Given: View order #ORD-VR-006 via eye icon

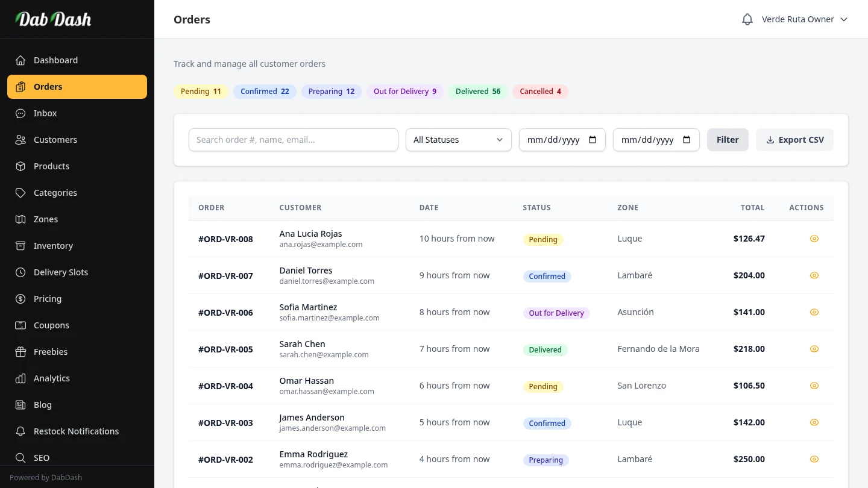Looking at the screenshot, I should pos(814,312).
